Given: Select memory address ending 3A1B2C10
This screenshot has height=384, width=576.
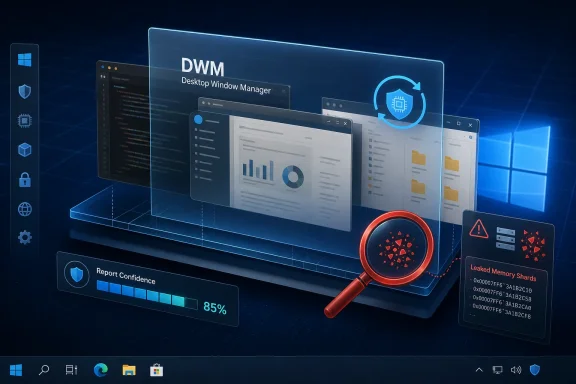Looking at the screenshot, I should [x=503, y=286].
